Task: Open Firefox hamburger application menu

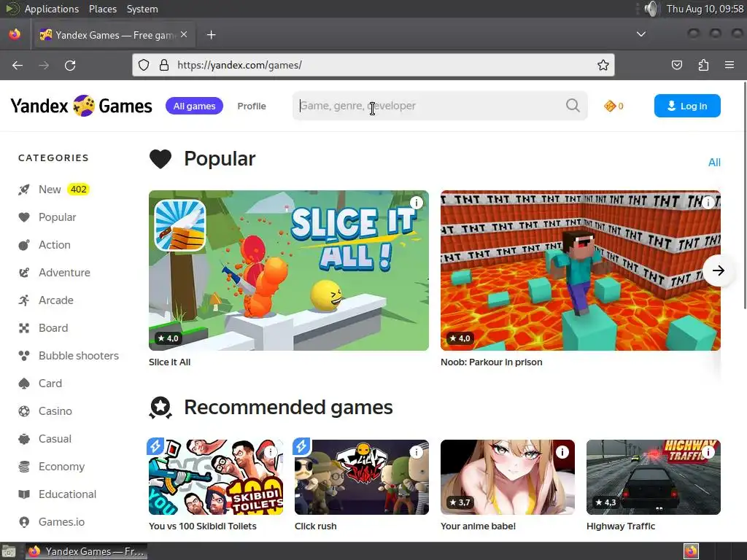Action: click(x=729, y=65)
